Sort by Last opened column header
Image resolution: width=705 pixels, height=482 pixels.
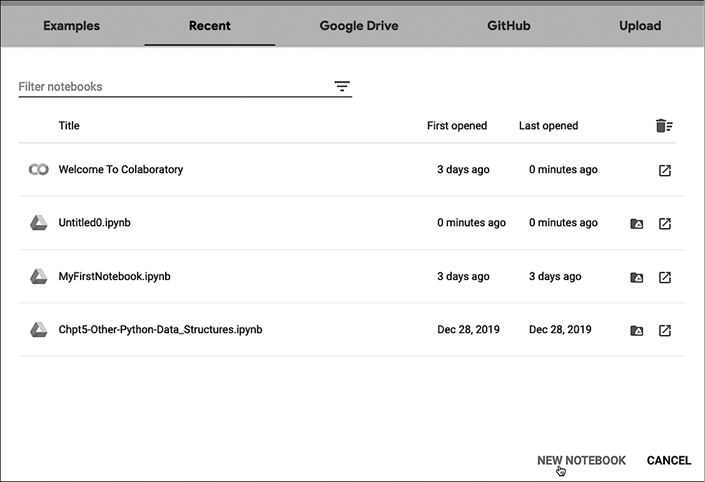pyautogui.click(x=548, y=126)
